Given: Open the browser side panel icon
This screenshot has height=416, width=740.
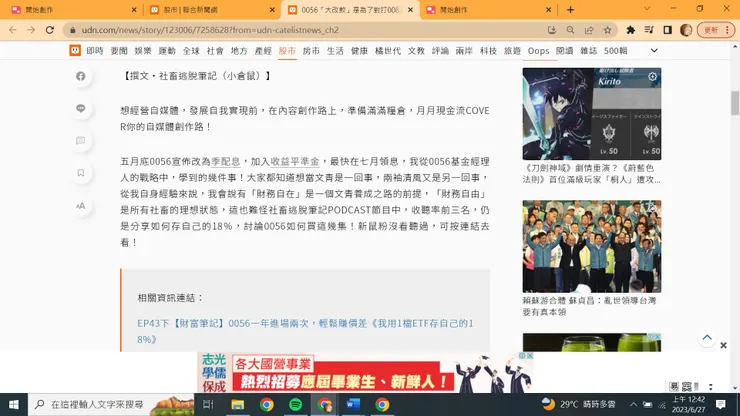Looking at the screenshot, I should click(x=667, y=30).
